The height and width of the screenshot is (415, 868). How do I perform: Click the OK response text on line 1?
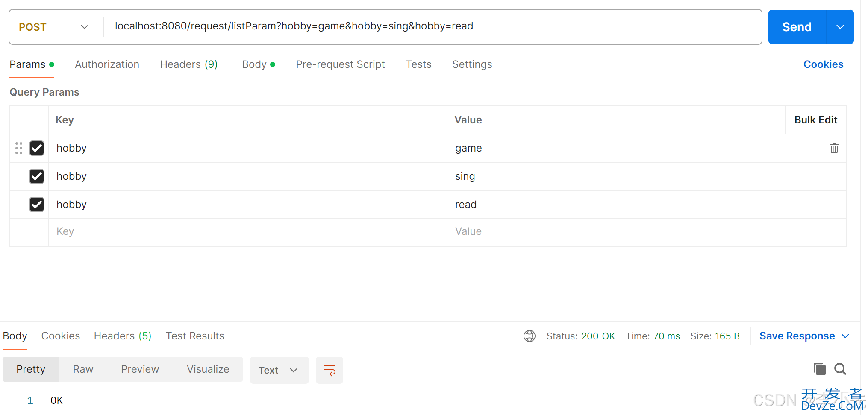click(56, 400)
